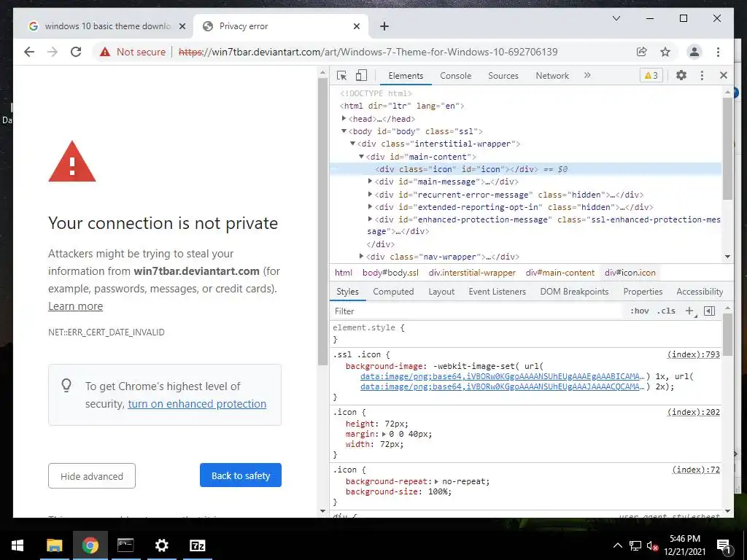Switch to the Console tab
Image resolution: width=747 pixels, height=560 pixels.
click(x=455, y=76)
